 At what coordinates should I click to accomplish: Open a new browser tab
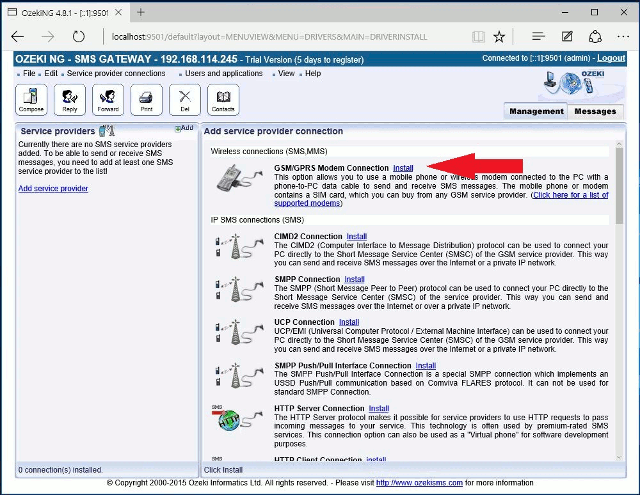click(x=141, y=12)
